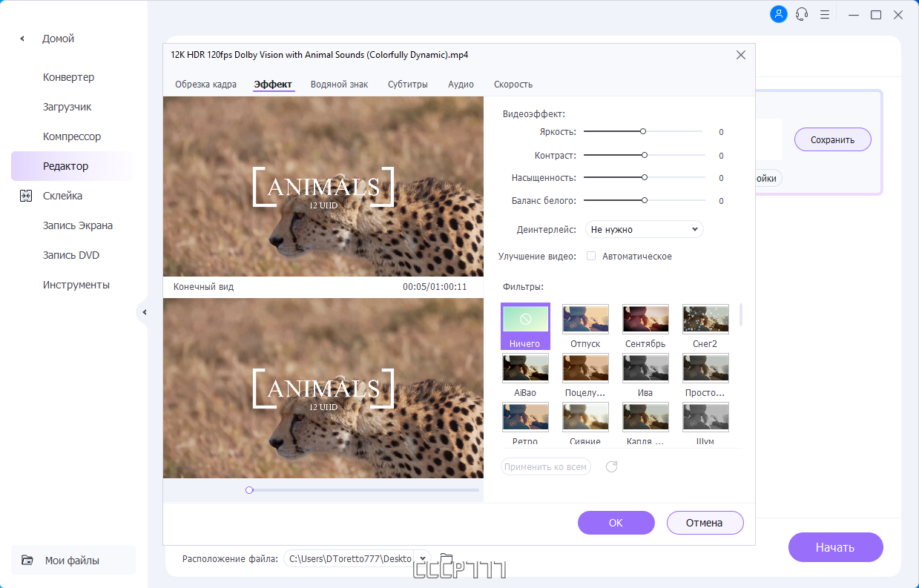Open Компрессор in the sidebar
The image size is (919, 588).
(72, 136)
